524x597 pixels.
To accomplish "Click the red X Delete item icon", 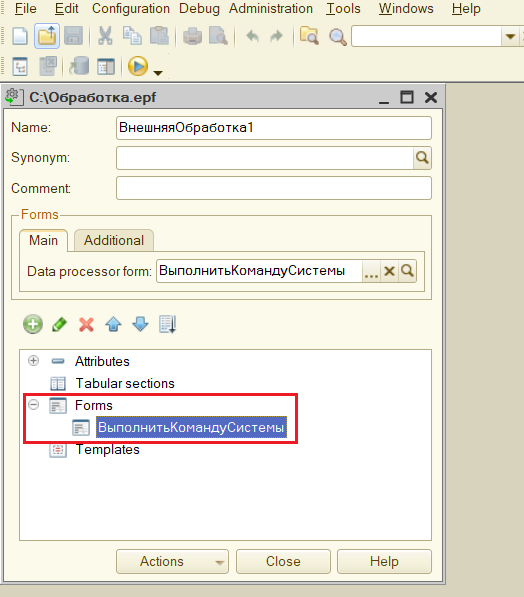I will click(86, 325).
